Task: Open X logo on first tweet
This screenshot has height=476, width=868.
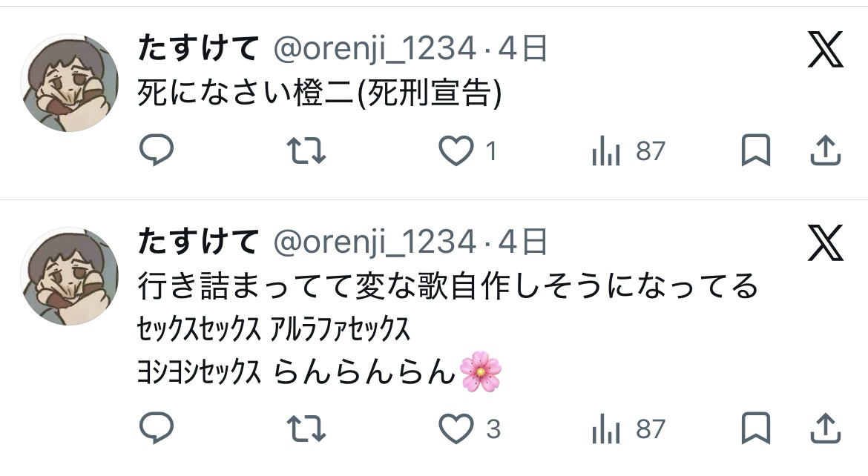Action: click(826, 49)
